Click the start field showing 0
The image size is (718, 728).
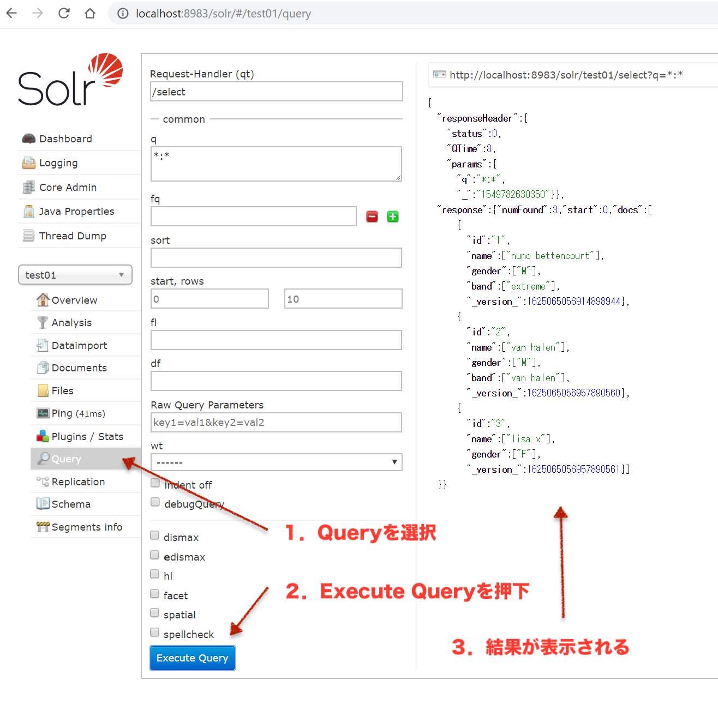pyautogui.click(x=210, y=299)
